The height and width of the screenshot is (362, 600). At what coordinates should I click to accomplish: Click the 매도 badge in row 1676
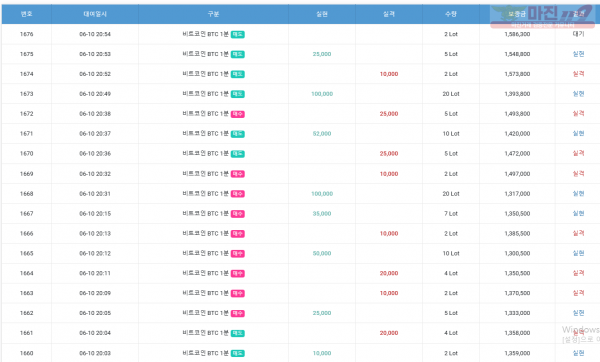pyautogui.click(x=238, y=34)
